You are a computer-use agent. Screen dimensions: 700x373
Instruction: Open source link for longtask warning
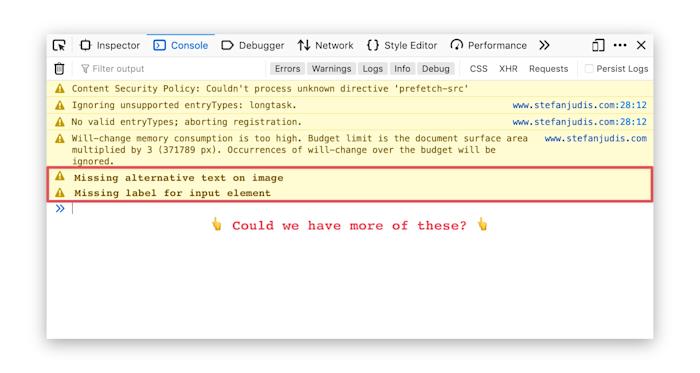tap(579, 105)
